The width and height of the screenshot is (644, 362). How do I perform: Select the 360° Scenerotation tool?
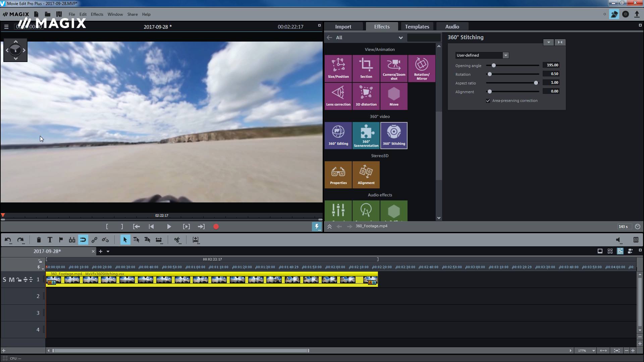pyautogui.click(x=366, y=135)
